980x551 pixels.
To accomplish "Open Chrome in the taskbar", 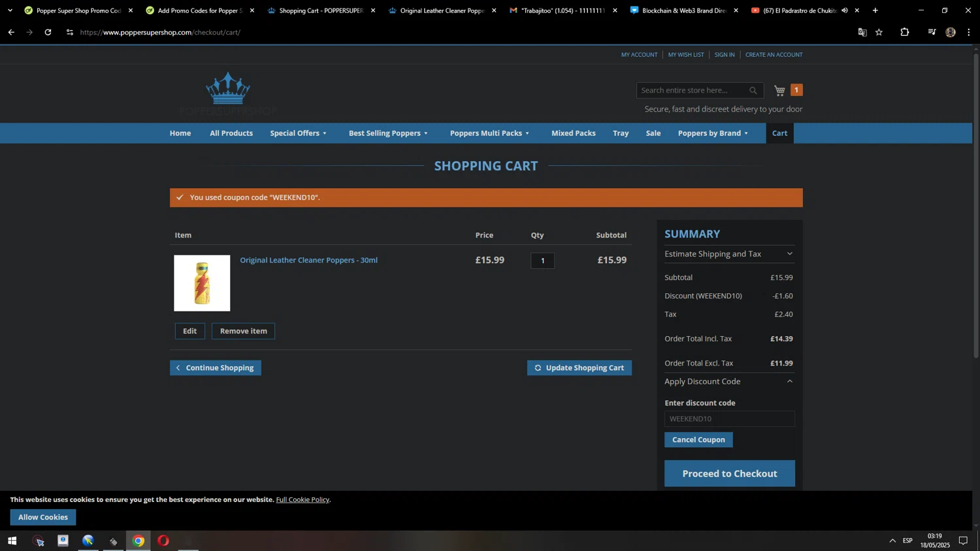I will (139, 541).
